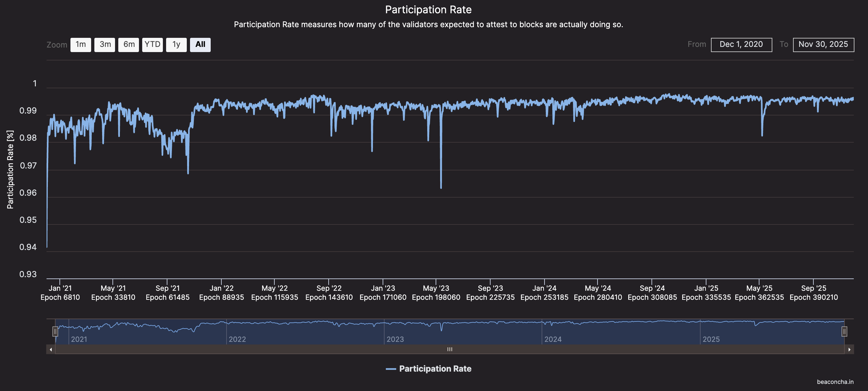868x391 pixels.
Task: Select the YTD zoom option
Action: 152,44
